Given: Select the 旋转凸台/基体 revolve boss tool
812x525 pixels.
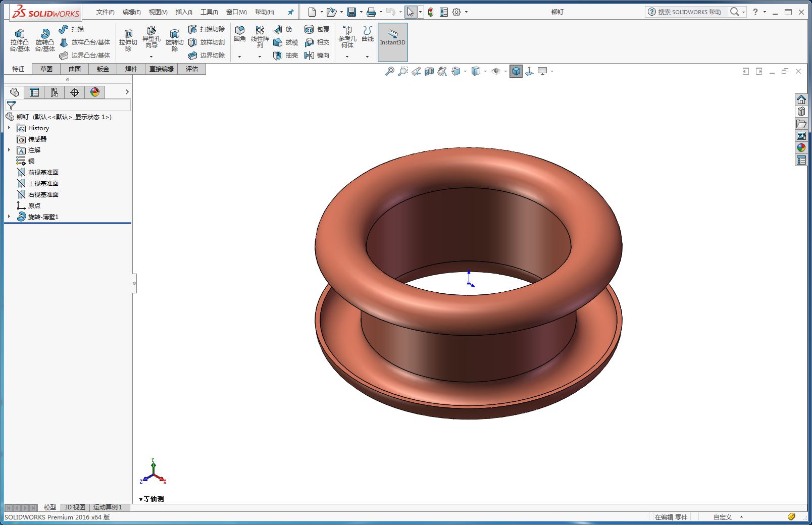Looking at the screenshot, I should click(45, 40).
